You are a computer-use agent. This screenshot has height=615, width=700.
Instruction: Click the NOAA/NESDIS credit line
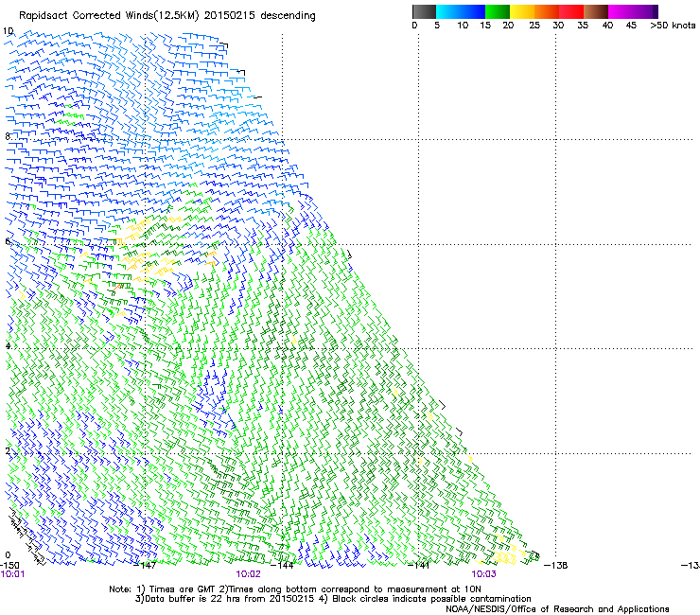pos(557,609)
